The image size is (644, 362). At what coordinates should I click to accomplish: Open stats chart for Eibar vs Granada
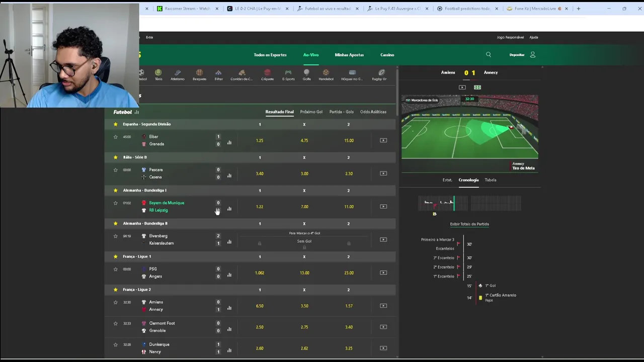click(x=229, y=142)
